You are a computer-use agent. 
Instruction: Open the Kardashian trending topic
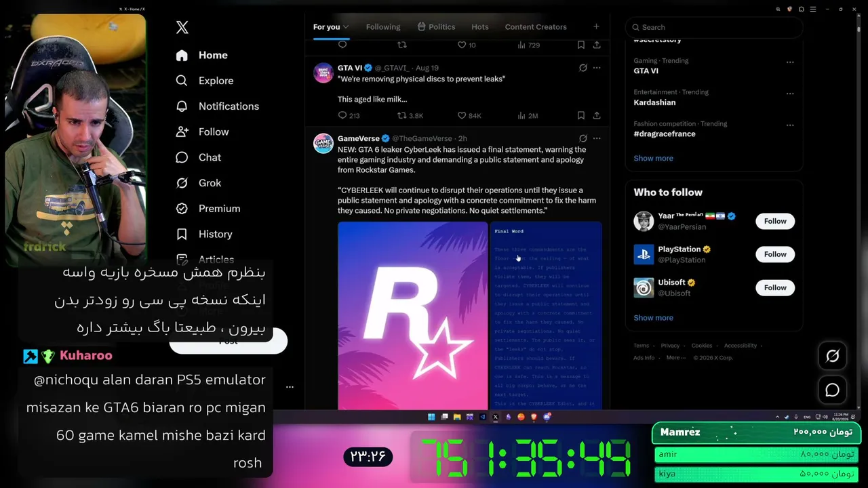coord(654,102)
